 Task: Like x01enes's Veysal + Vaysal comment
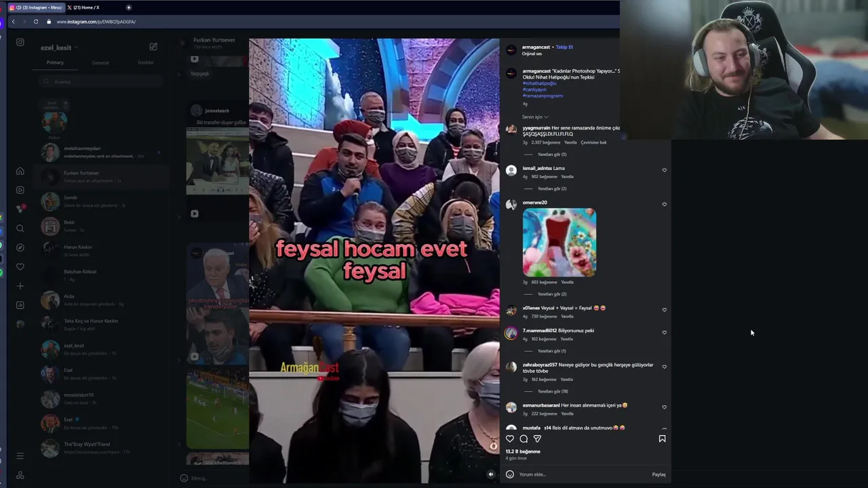coord(664,310)
